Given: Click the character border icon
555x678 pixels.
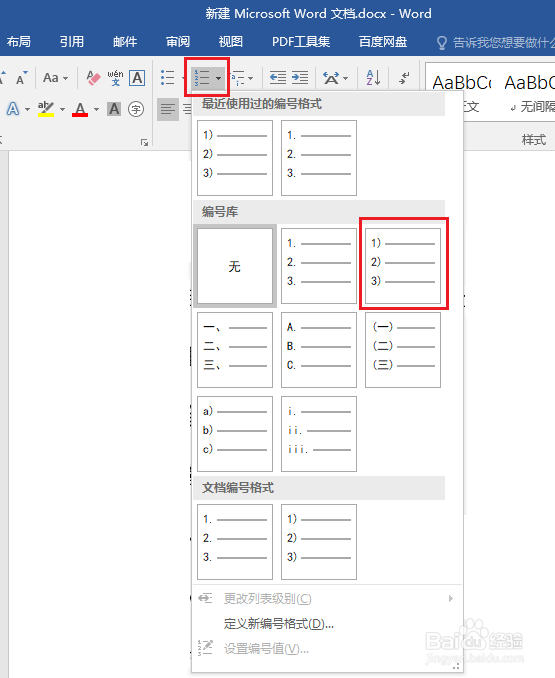Looking at the screenshot, I should [x=137, y=78].
